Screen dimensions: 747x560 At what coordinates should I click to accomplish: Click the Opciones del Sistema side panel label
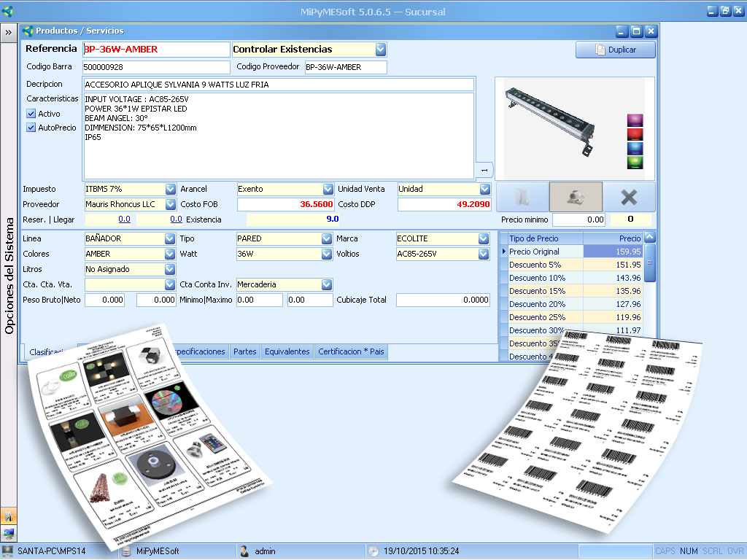(x=9, y=276)
